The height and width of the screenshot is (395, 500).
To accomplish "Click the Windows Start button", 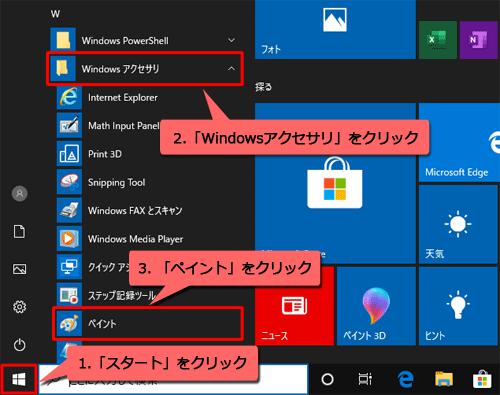I will 19,380.
